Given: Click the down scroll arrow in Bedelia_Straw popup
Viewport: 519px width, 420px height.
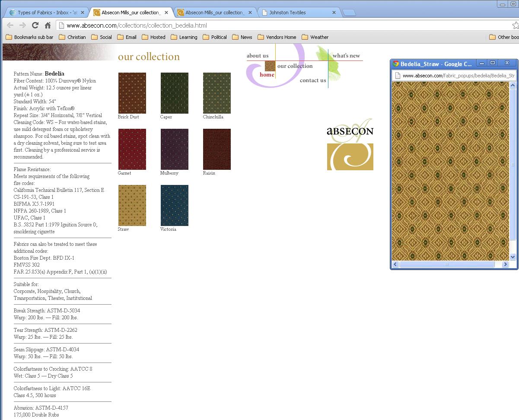Looking at the screenshot, I should click(513, 257).
